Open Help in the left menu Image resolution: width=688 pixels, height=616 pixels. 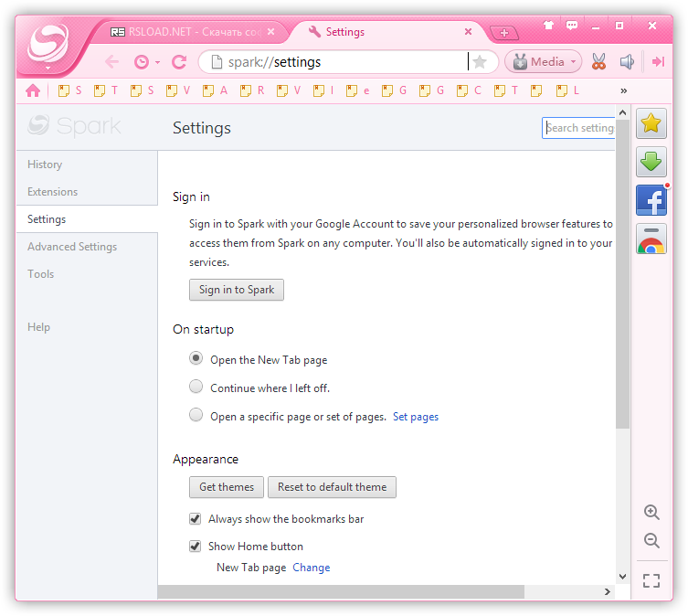point(38,327)
